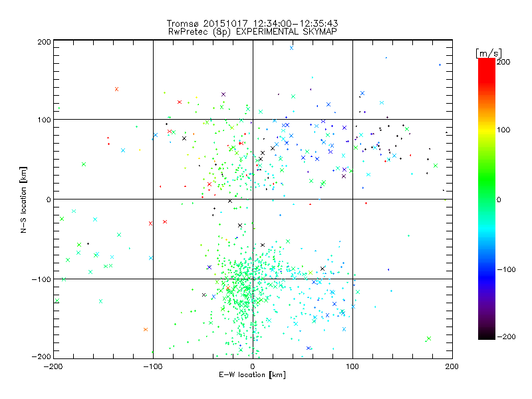Click the plot title line with Tromsø 20151017
Viewport: 532px width, 399px height.
(252, 23)
